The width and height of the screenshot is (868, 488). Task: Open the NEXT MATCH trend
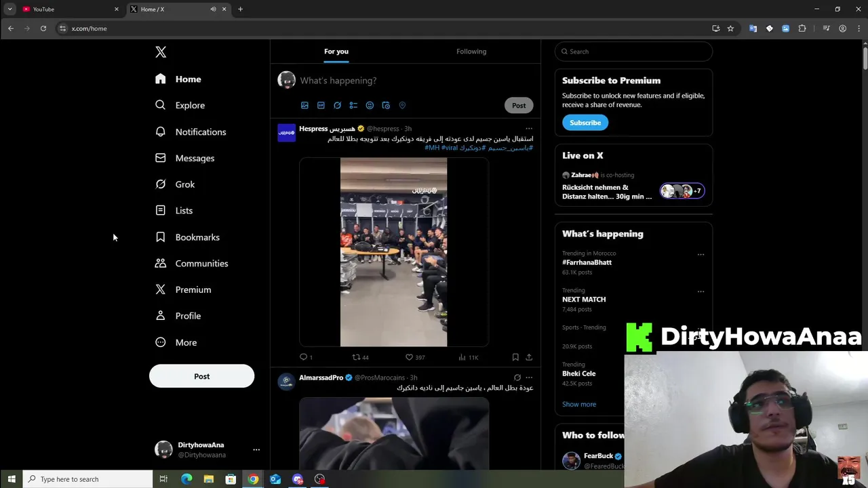point(584,299)
